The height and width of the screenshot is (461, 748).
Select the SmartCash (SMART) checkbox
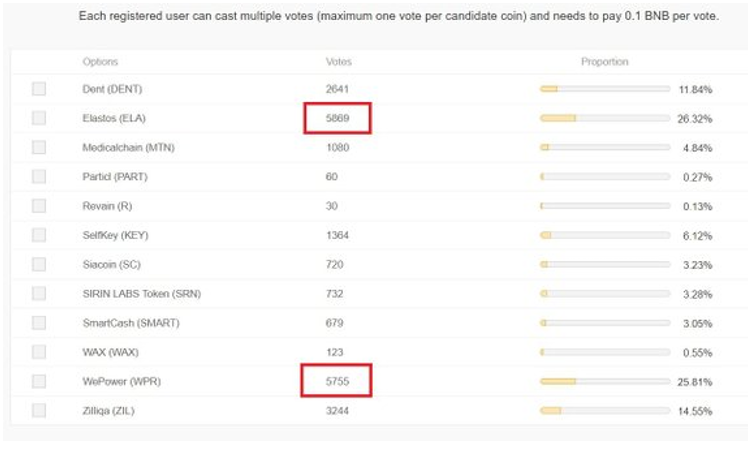[x=39, y=323]
